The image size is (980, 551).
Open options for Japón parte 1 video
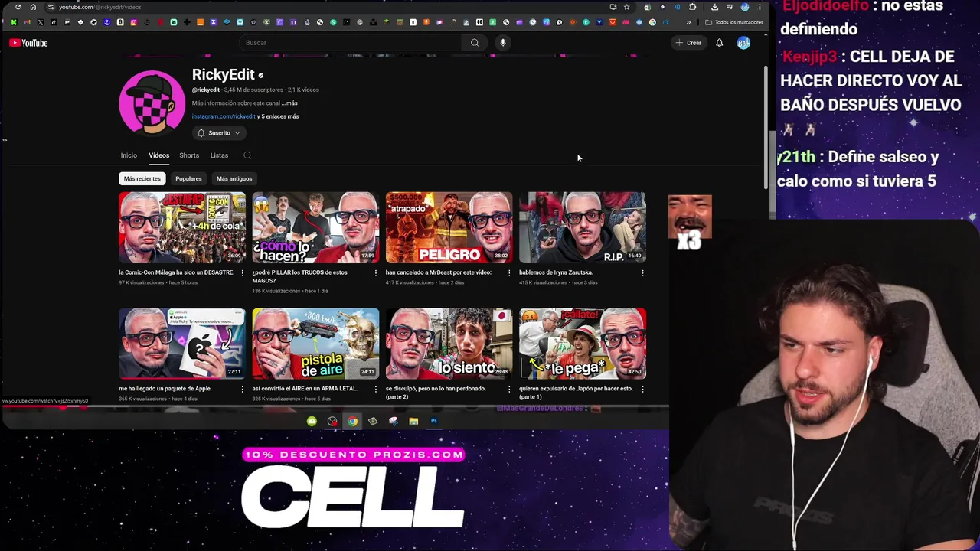pos(642,390)
